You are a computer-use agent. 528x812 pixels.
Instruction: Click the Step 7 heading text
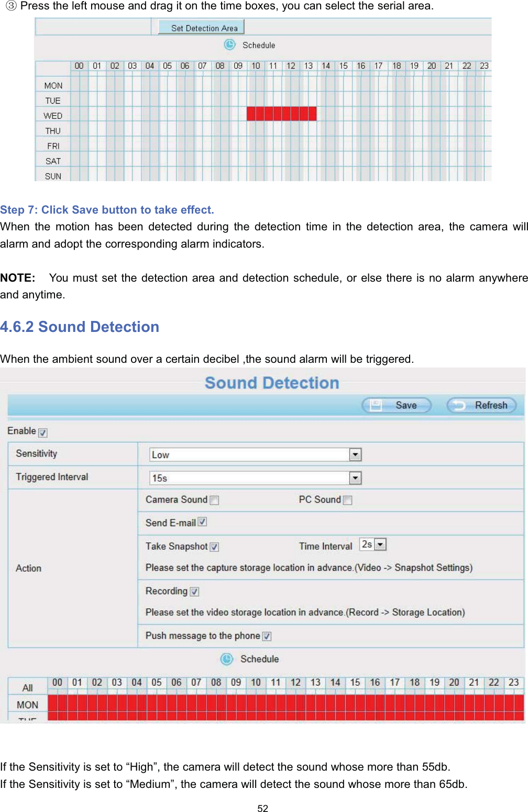point(107,210)
